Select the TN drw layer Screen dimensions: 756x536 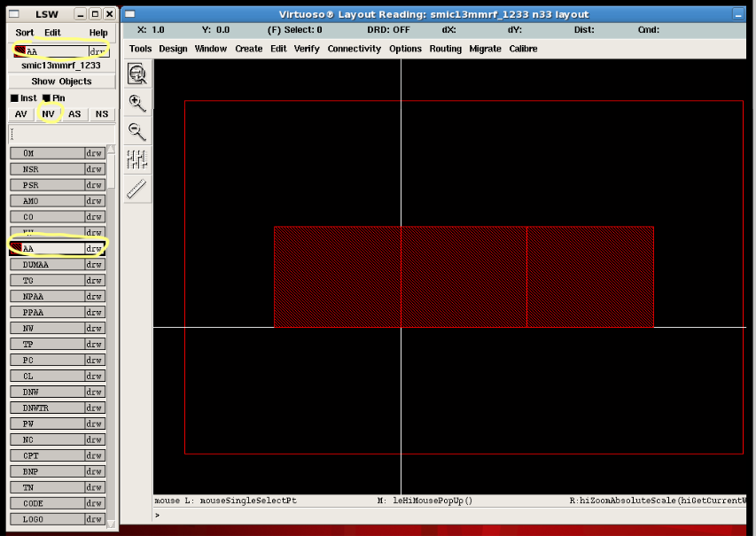[x=58, y=487]
